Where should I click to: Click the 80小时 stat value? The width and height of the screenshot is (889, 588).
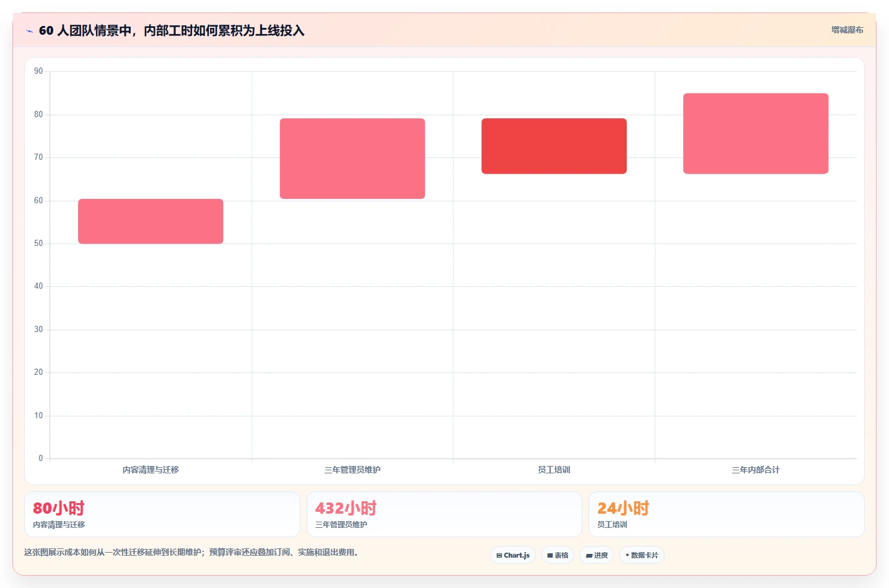click(59, 508)
